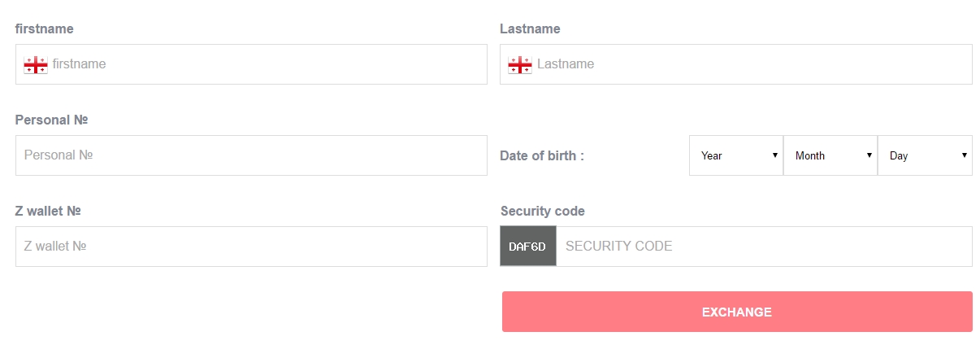Click the DAF6D captcha image

click(528, 247)
